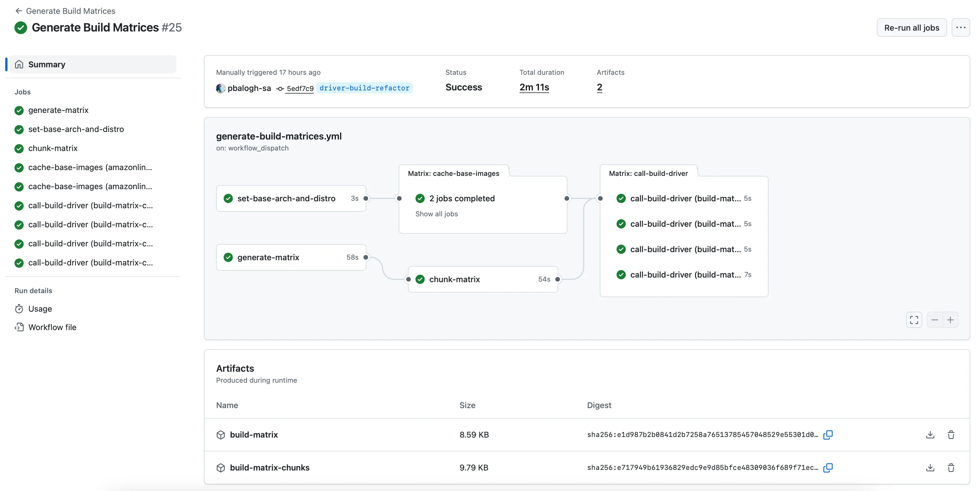Open the Workflow file page
This screenshot has width=980, height=491.
point(52,327)
